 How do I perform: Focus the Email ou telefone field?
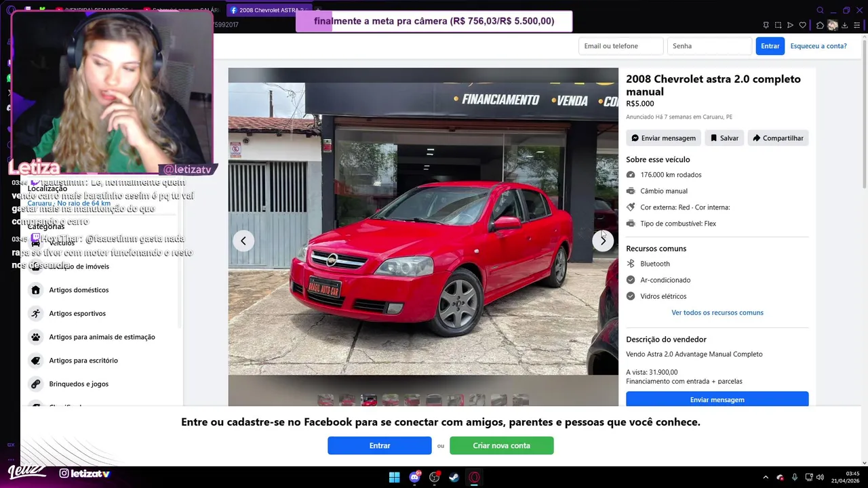click(x=620, y=46)
